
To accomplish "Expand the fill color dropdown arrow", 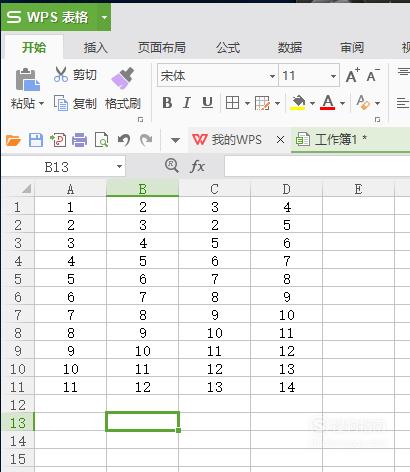I will pos(312,103).
